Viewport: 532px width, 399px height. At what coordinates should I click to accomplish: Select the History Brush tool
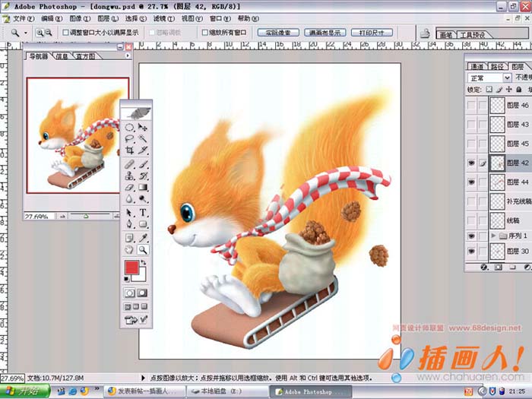pos(143,176)
